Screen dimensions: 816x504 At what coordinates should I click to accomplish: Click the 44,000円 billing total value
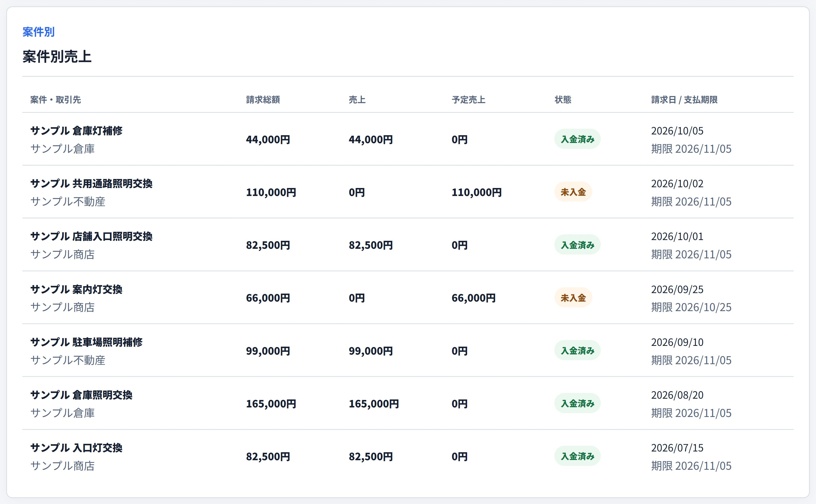click(268, 139)
